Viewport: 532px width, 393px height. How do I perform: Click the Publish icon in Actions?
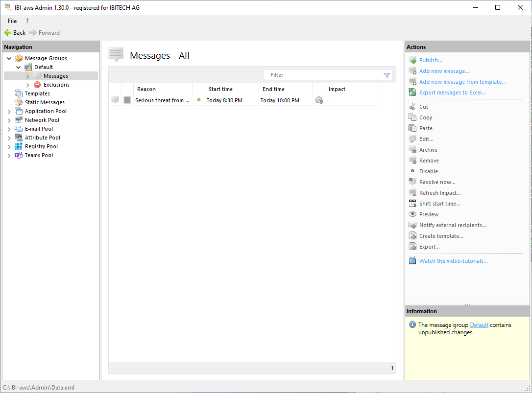pos(412,60)
